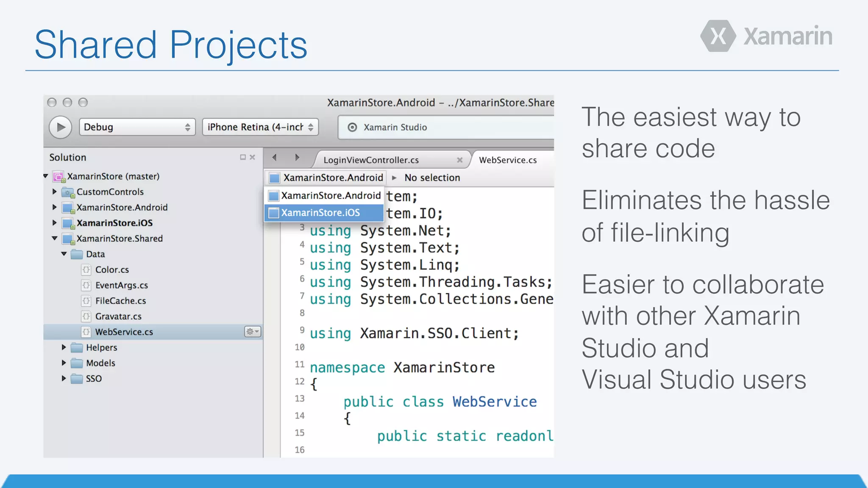Collapse the XamarinStore (master) solution node
The image size is (868, 488).
point(46,176)
